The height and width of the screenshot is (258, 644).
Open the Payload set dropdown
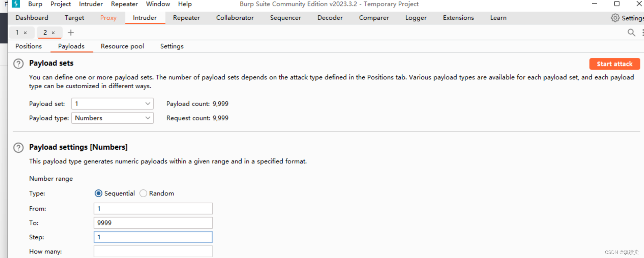(113, 104)
